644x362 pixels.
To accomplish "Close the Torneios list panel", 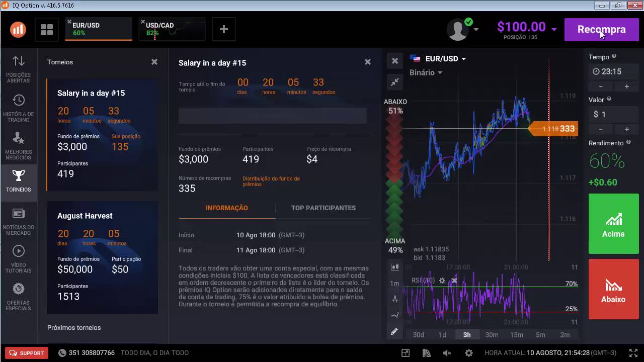I will pyautogui.click(x=154, y=62).
